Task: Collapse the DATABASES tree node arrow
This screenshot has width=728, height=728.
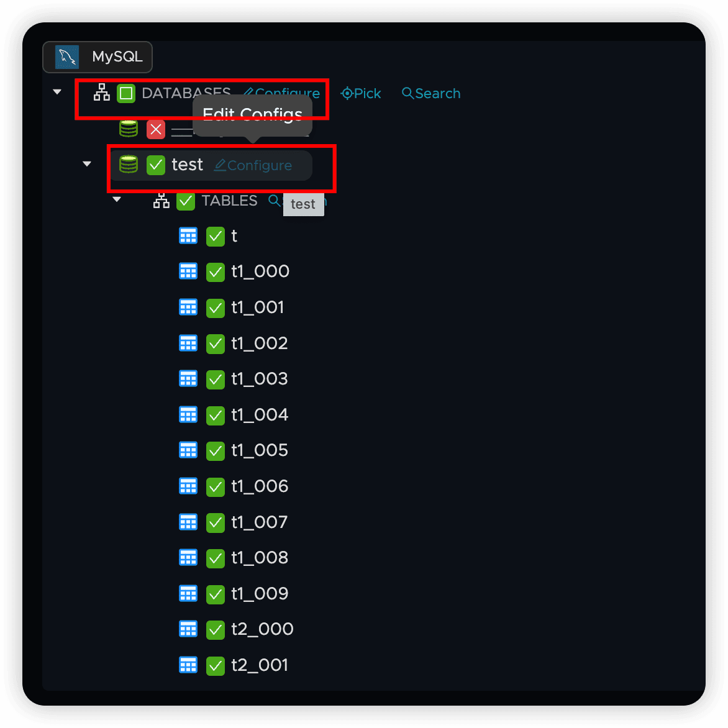Action: pyautogui.click(x=57, y=92)
